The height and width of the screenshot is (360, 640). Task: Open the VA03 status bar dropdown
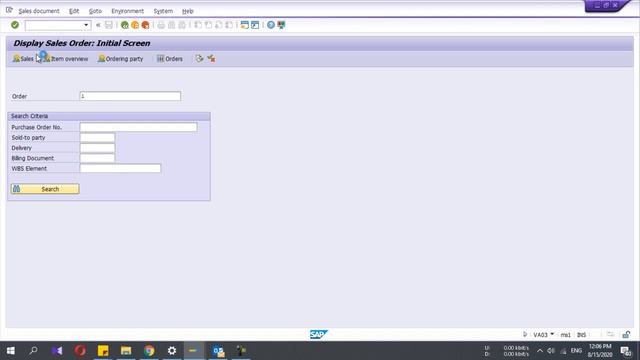coord(552,334)
